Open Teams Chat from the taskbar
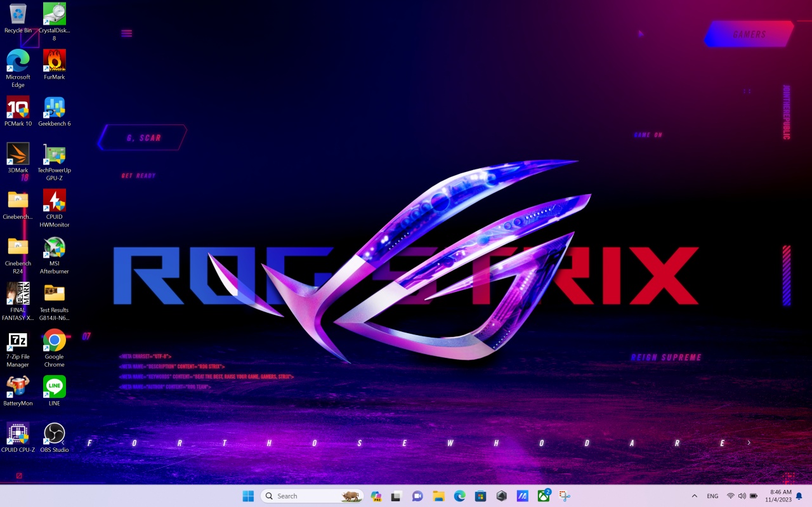 417,496
